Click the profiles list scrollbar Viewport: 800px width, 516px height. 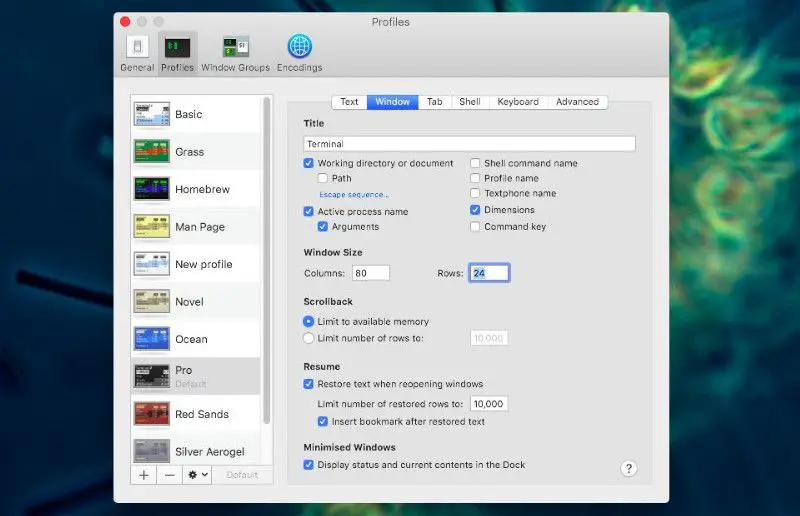266,260
